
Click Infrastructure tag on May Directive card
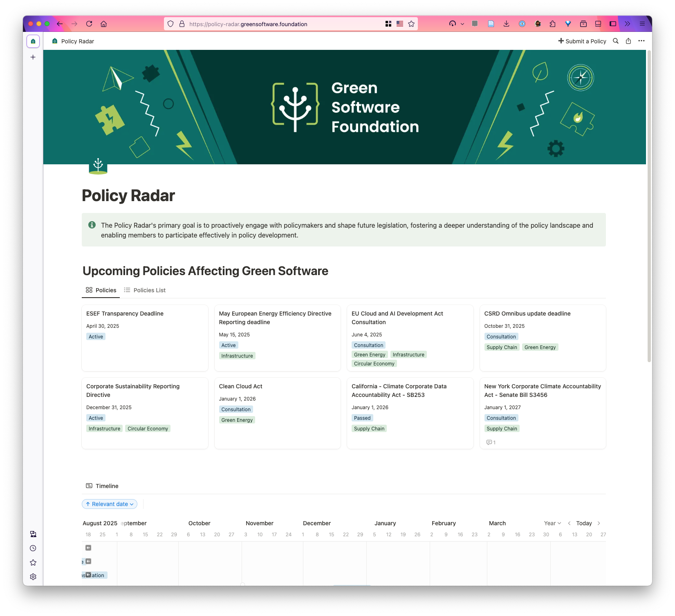[237, 356]
